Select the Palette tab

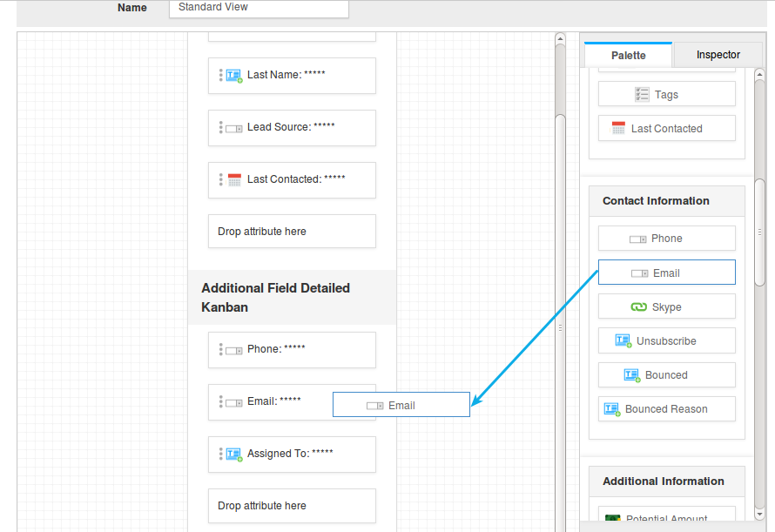pos(627,55)
